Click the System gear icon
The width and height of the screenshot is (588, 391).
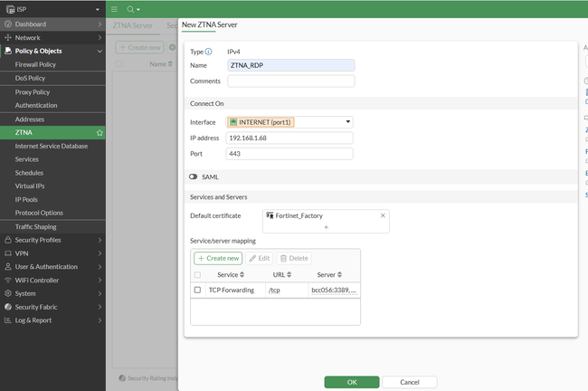(x=8, y=293)
